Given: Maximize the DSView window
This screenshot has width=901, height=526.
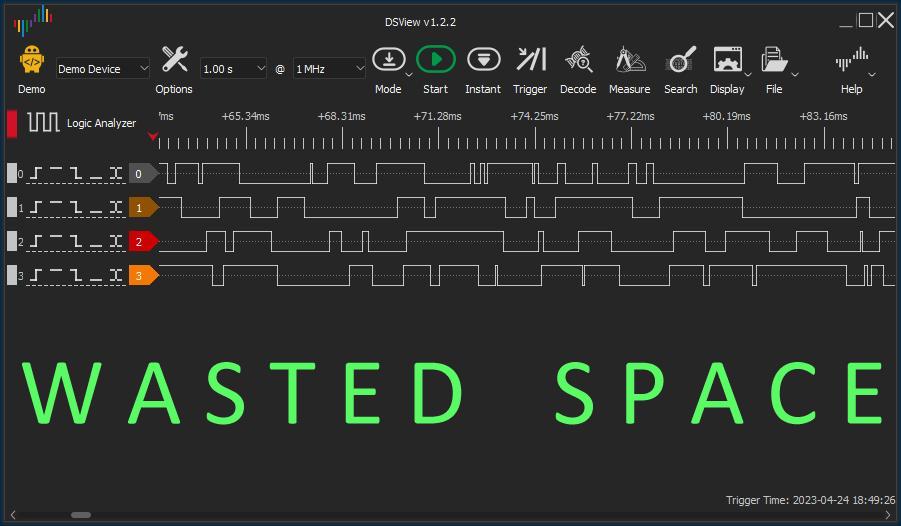Looking at the screenshot, I should point(865,20).
